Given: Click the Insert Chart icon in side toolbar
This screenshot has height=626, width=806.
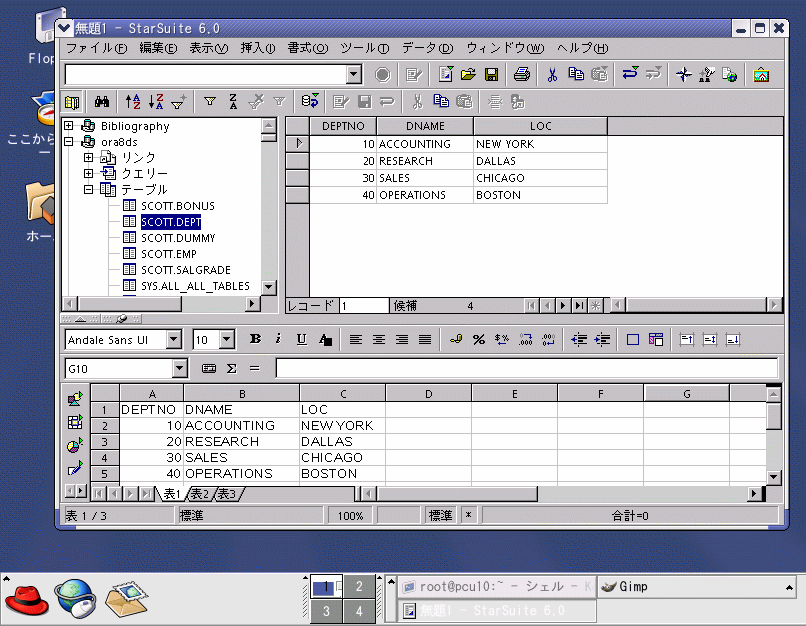Looking at the screenshot, I should pos(75,445).
